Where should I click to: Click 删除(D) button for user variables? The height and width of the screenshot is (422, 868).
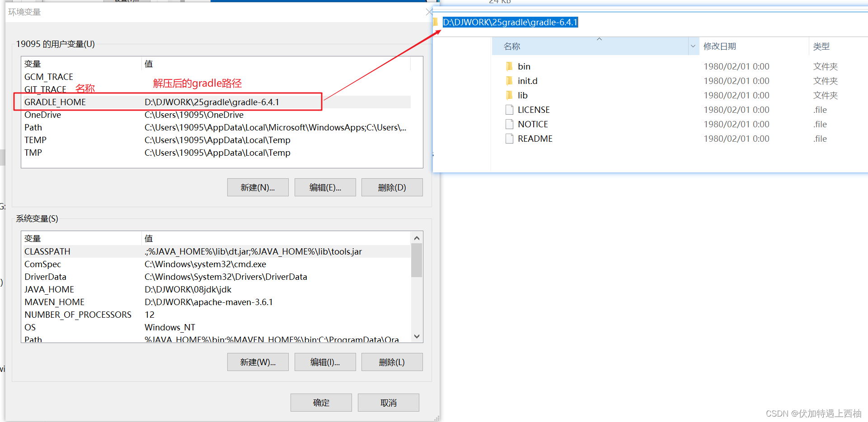tap(392, 187)
